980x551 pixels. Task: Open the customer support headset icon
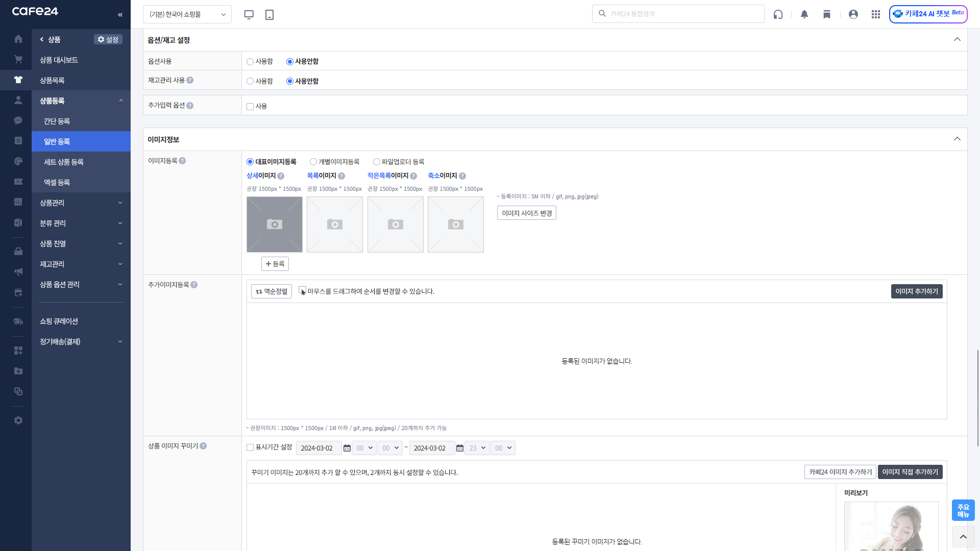pyautogui.click(x=778, y=14)
